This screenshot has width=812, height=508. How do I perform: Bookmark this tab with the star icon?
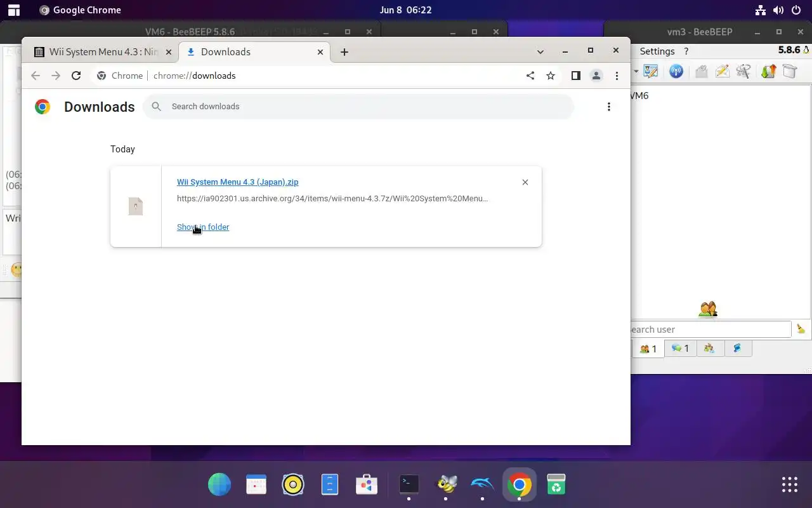[x=551, y=76]
